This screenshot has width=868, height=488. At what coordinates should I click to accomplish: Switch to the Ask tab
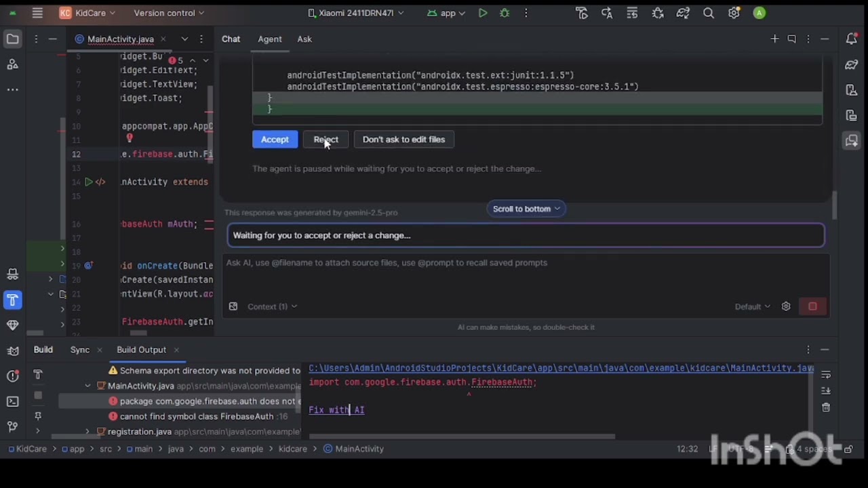pyautogui.click(x=304, y=39)
